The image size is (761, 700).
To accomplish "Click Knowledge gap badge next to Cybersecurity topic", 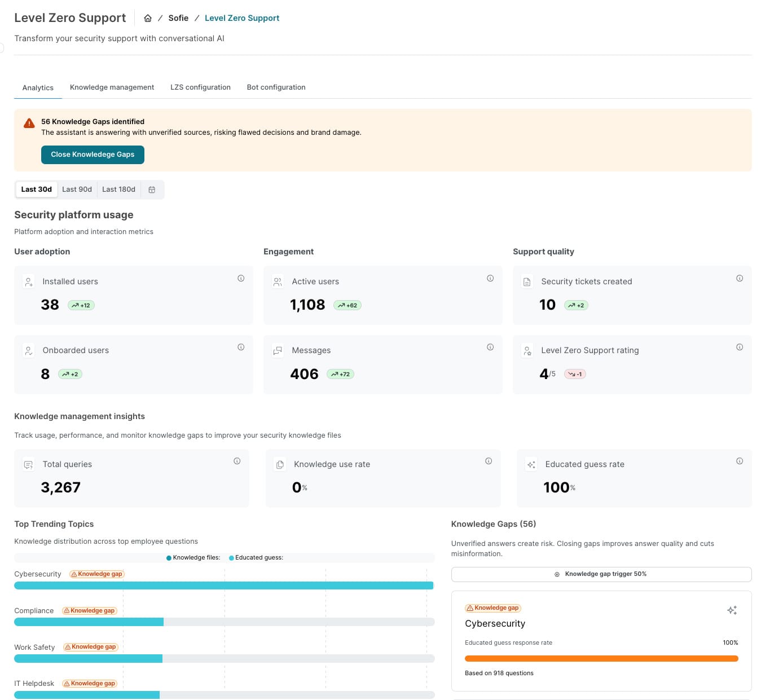I will [x=97, y=574].
